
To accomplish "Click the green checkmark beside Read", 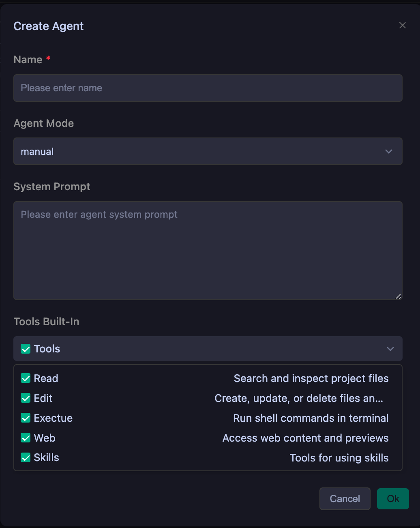I will 26,378.
